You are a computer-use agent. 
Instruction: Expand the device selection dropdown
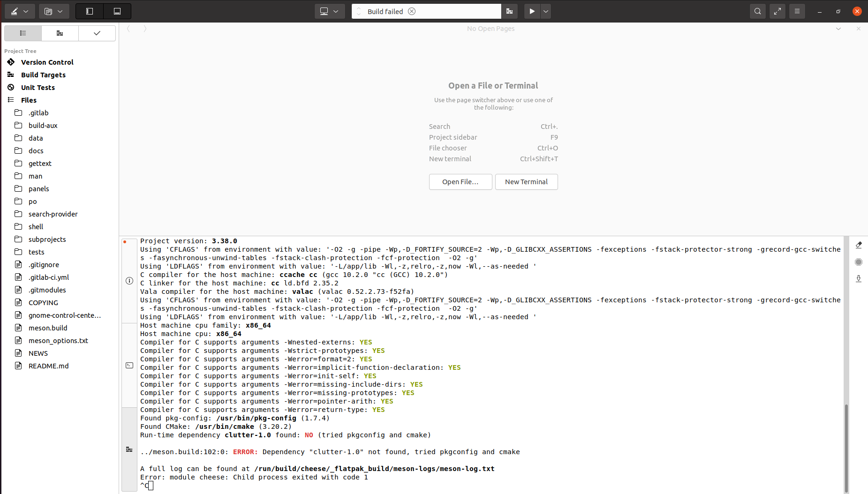[329, 11]
